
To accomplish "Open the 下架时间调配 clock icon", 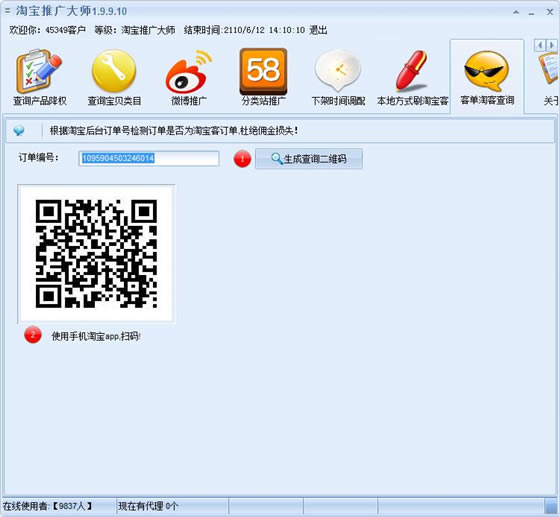I will (x=338, y=71).
